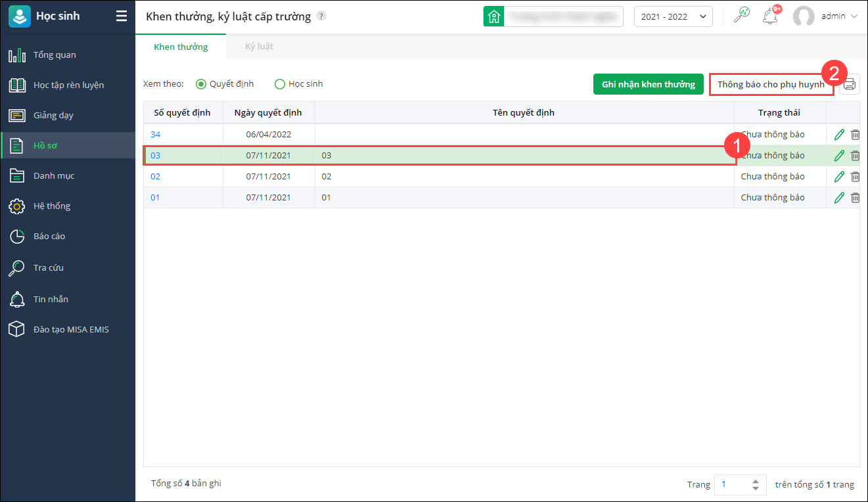
Task: Decrease the page number with down arrow
Action: point(756,489)
